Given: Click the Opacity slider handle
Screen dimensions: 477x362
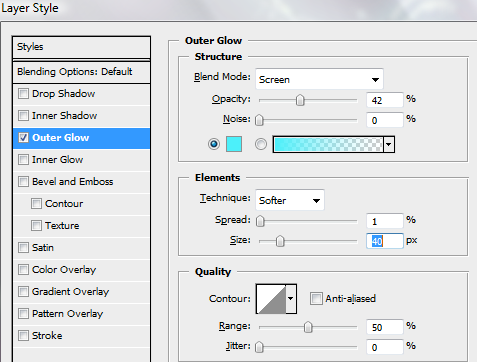Looking at the screenshot, I should click(300, 100).
